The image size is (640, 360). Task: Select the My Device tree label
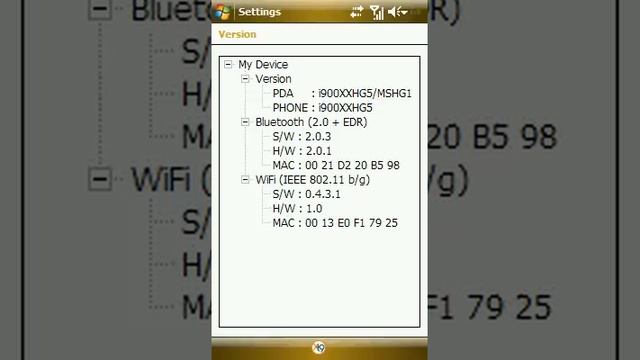[263, 64]
